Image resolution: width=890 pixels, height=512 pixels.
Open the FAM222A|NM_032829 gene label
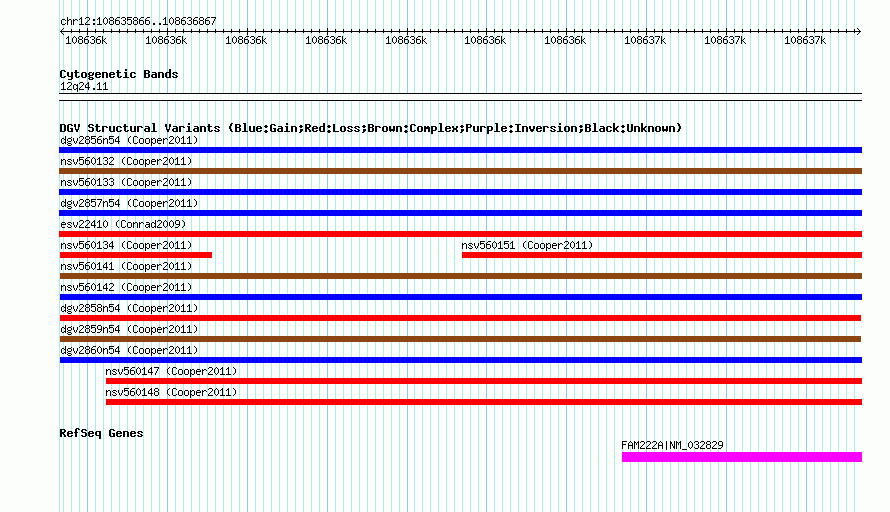coord(672,445)
